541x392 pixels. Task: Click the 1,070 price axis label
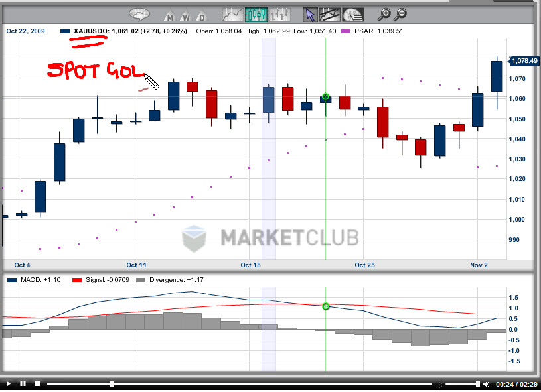[517, 79]
